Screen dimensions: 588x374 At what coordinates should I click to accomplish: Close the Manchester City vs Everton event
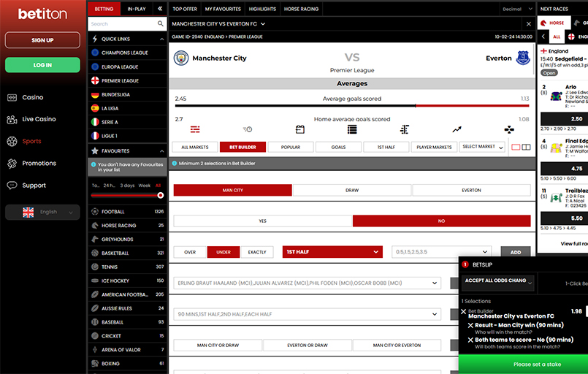pos(529,24)
